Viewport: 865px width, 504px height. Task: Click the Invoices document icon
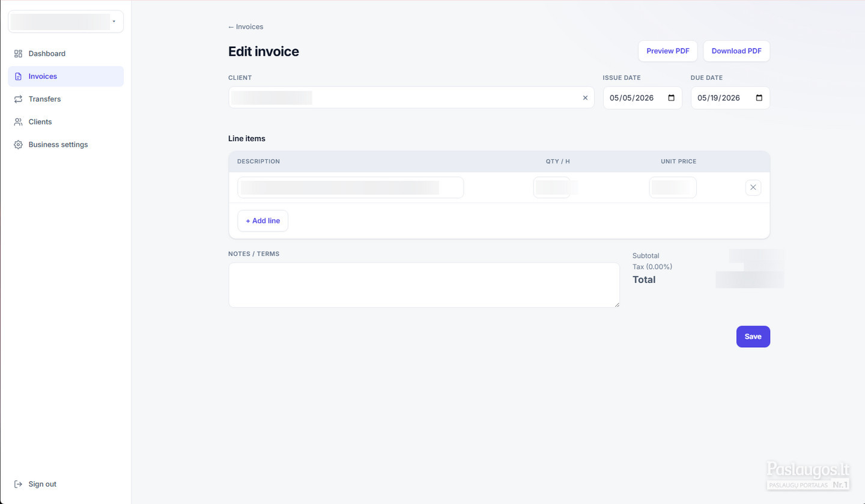(x=18, y=76)
